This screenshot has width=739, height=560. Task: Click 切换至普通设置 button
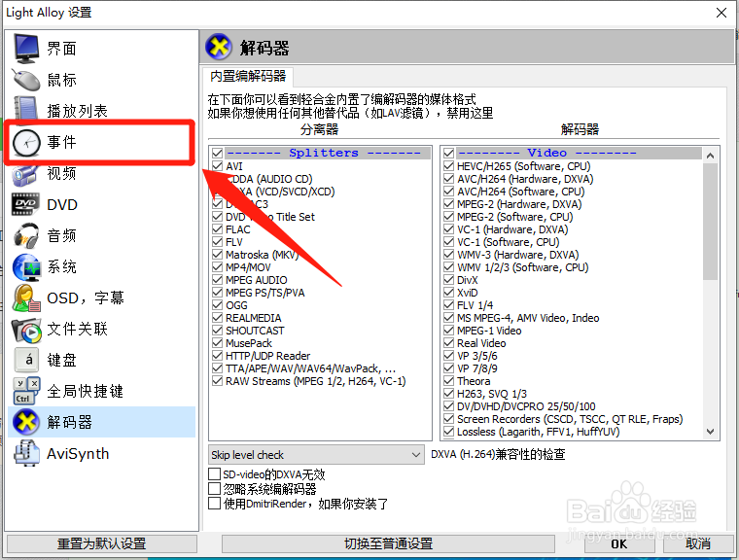(x=388, y=543)
